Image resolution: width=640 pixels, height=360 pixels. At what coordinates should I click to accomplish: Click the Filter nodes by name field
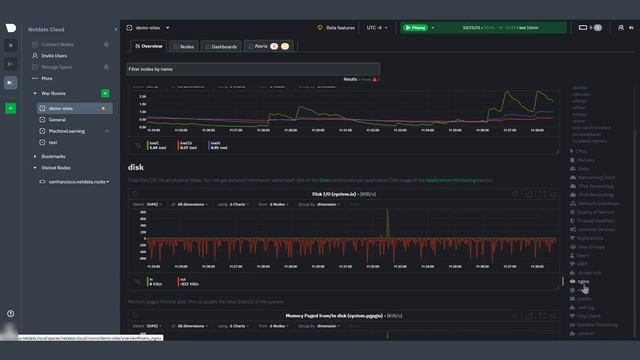pyautogui.click(x=253, y=69)
